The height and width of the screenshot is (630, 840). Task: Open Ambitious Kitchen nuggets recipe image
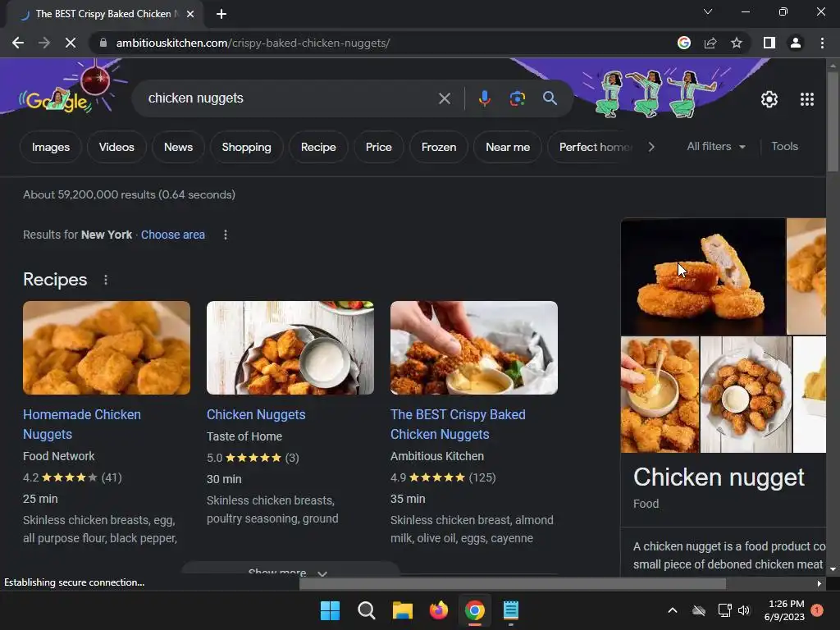coord(474,348)
